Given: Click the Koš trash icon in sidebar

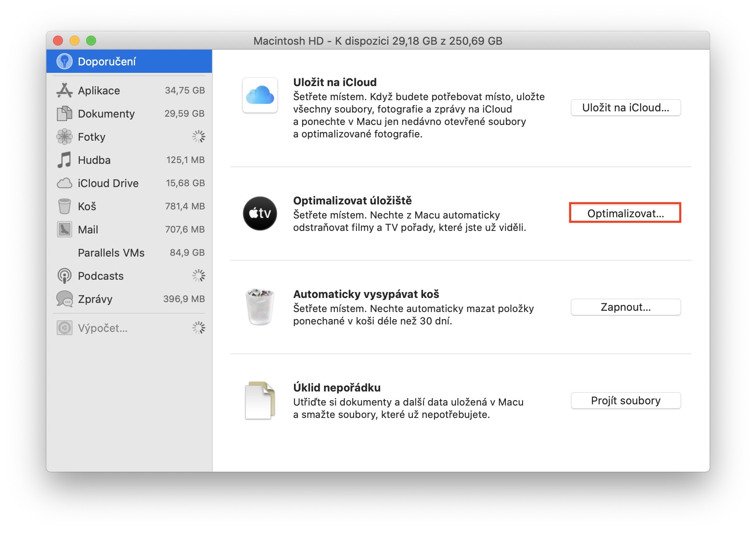Looking at the screenshot, I should (x=64, y=206).
